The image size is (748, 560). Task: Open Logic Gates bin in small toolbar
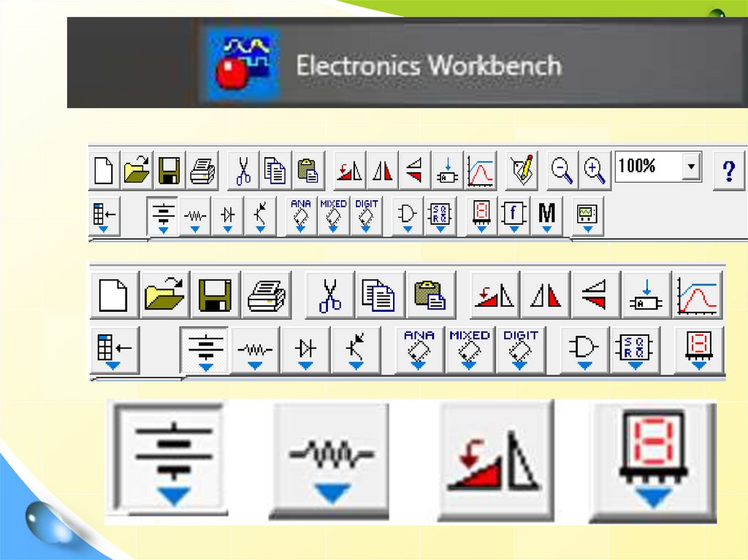tap(408, 216)
